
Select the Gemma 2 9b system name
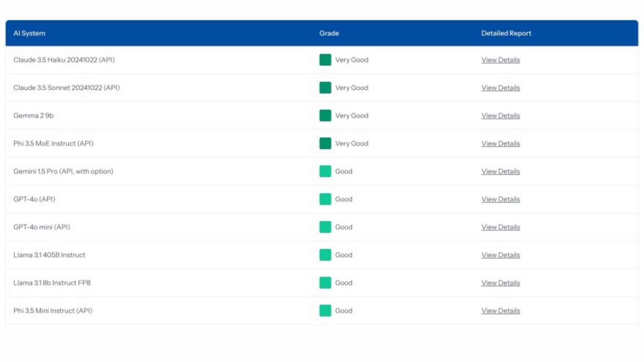pos(34,115)
